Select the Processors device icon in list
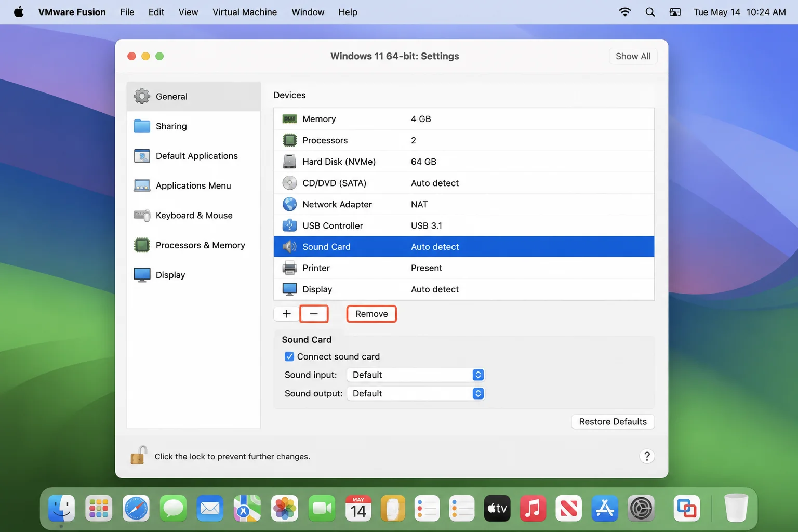This screenshot has width=798, height=532. (x=289, y=140)
